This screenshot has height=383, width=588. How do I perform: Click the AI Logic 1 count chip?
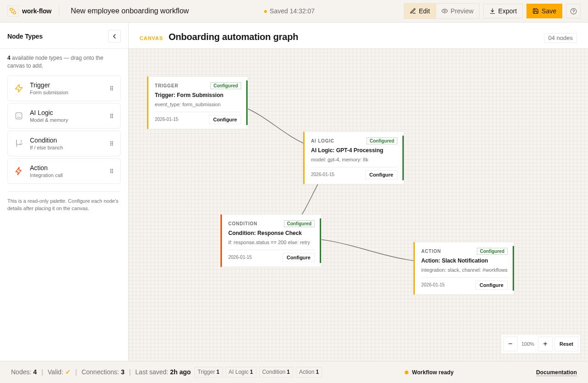[241, 372]
